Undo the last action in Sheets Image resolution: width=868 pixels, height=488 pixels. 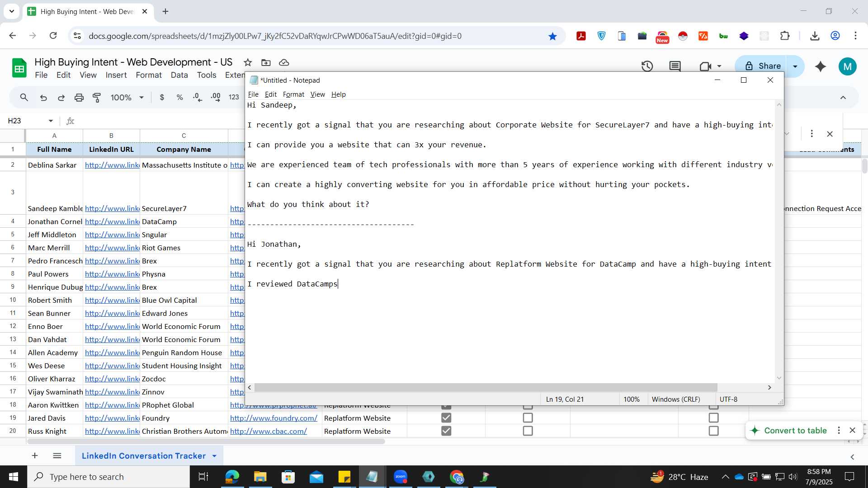coord(43,97)
